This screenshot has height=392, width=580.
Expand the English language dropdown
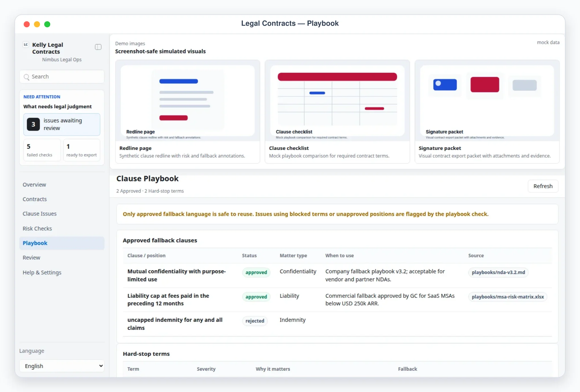click(62, 366)
